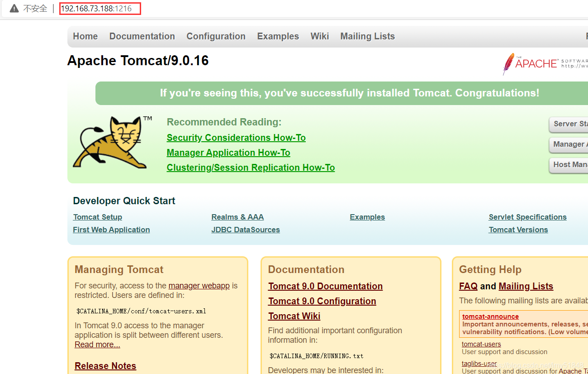Click the Server Status button

pyautogui.click(x=569, y=124)
